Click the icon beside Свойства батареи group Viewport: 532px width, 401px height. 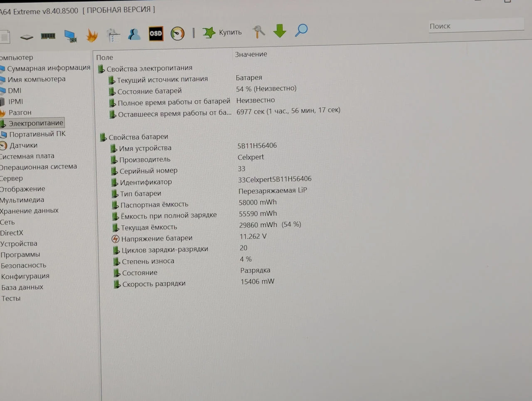103,137
